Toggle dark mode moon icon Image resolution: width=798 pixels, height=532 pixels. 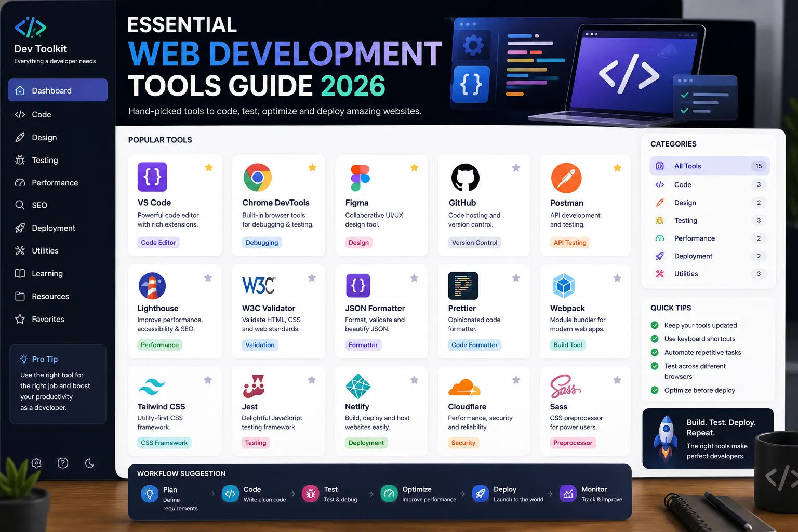(x=90, y=463)
